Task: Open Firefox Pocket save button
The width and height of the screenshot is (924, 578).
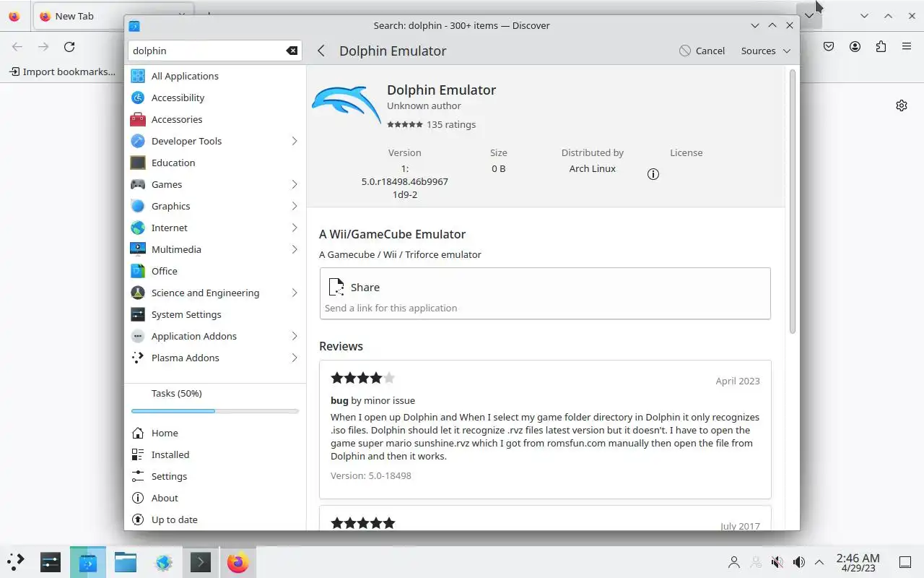Action: (829, 46)
